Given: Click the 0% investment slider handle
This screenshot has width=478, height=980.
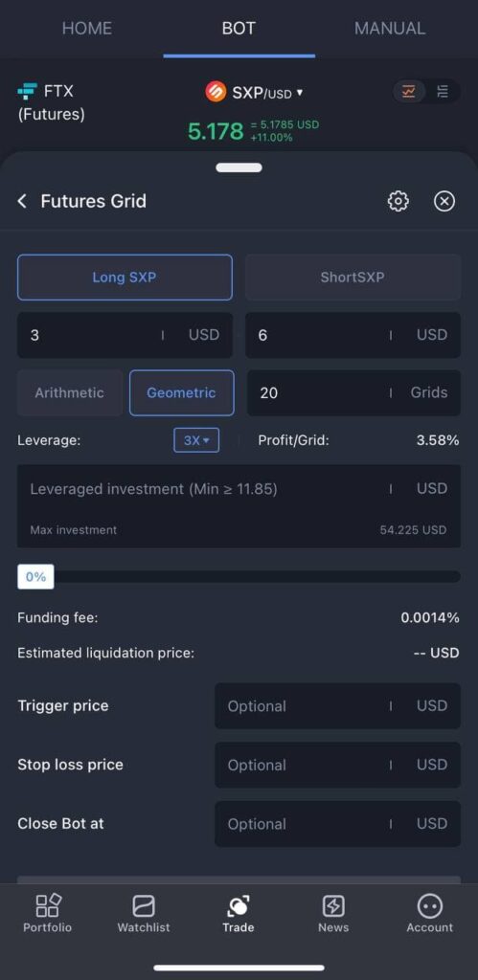Looking at the screenshot, I should coord(35,576).
